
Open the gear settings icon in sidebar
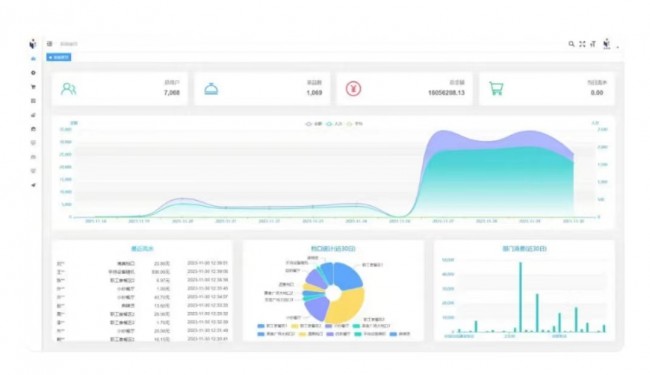coord(33,73)
